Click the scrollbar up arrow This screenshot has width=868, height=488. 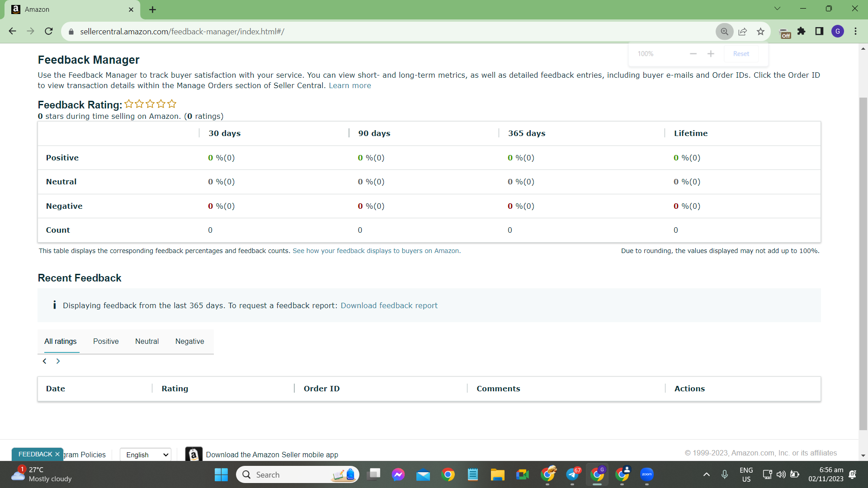(863, 48)
